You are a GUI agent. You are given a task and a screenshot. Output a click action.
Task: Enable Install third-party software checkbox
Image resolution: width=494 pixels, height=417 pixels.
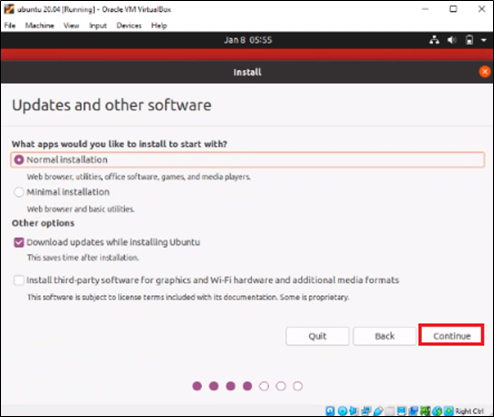click(19, 280)
